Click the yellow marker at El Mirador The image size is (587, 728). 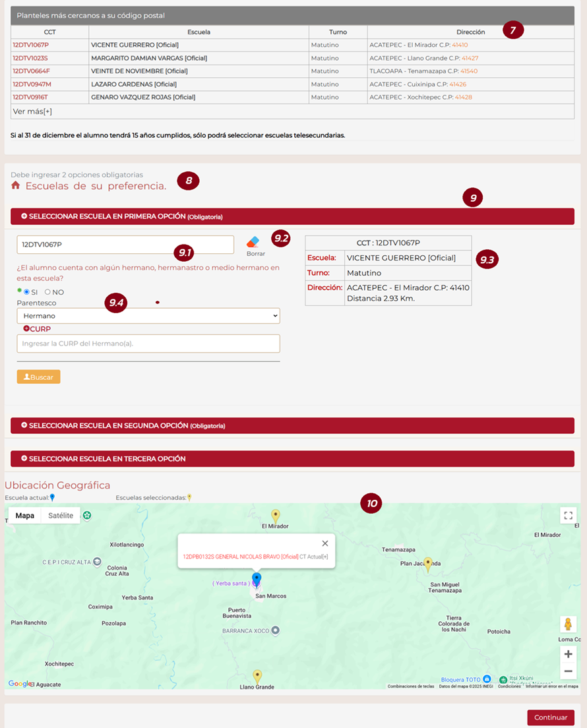pos(276,515)
